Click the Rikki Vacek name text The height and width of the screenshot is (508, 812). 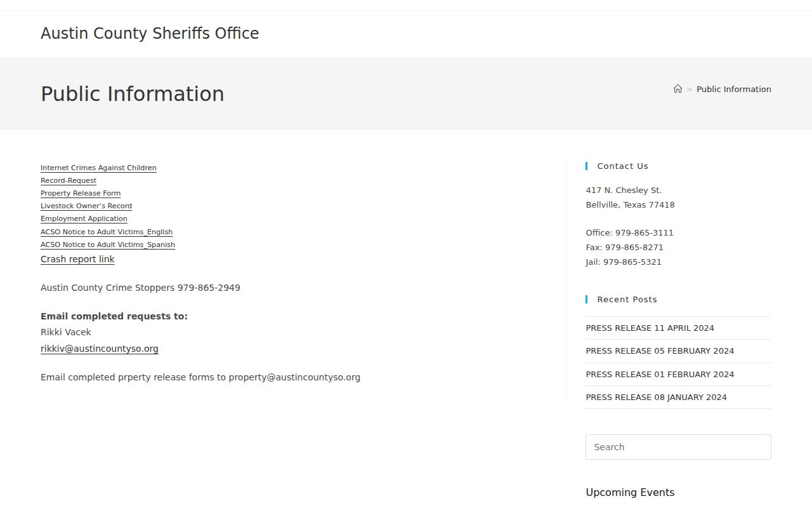coord(66,332)
